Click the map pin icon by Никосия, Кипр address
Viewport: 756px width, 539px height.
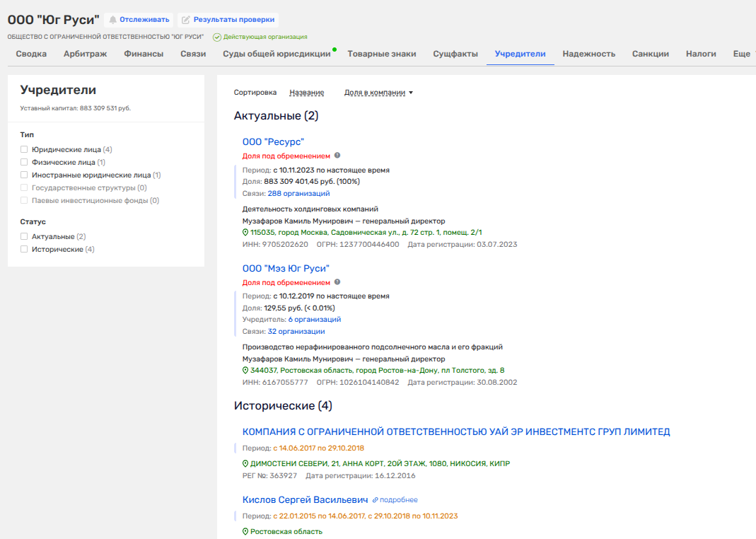[x=245, y=463]
